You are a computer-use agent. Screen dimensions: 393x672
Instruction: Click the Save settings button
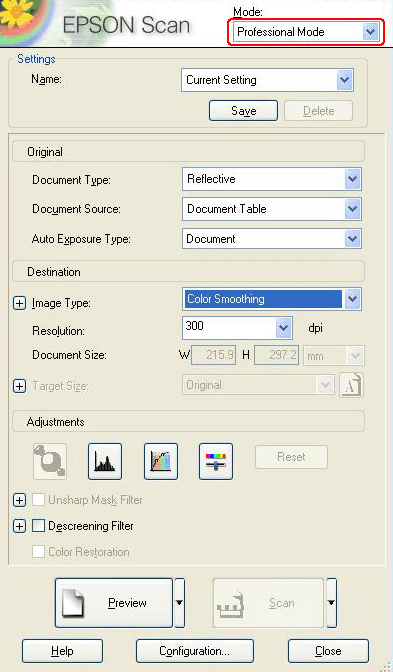pos(243,111)
